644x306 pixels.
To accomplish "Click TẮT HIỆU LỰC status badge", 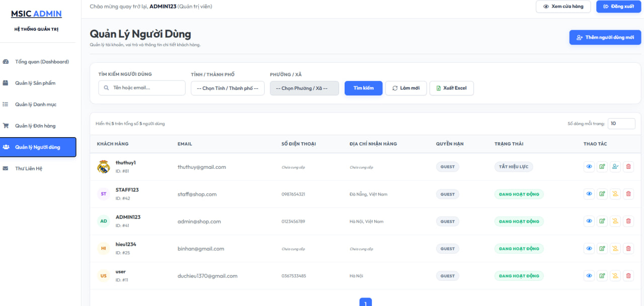I will [514, 167].
